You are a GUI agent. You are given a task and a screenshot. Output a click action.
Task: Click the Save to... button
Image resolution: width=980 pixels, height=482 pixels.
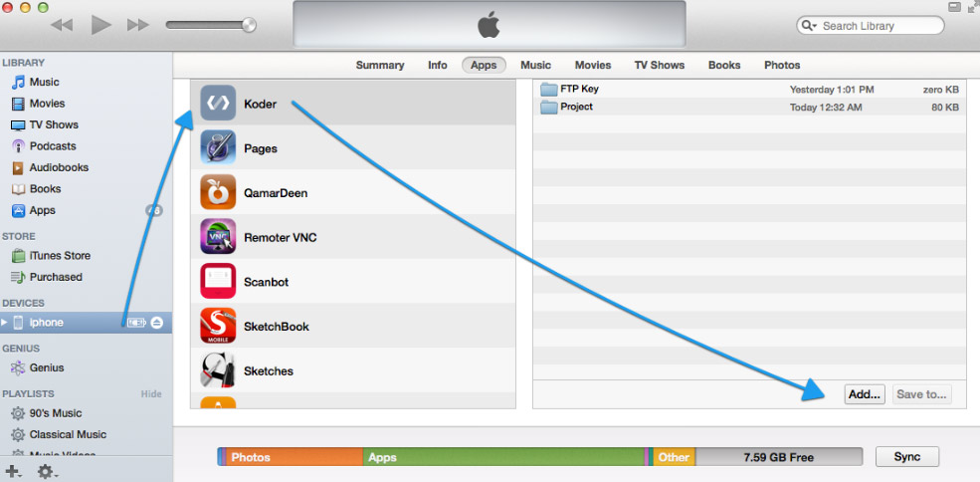(x=922, y=394)
